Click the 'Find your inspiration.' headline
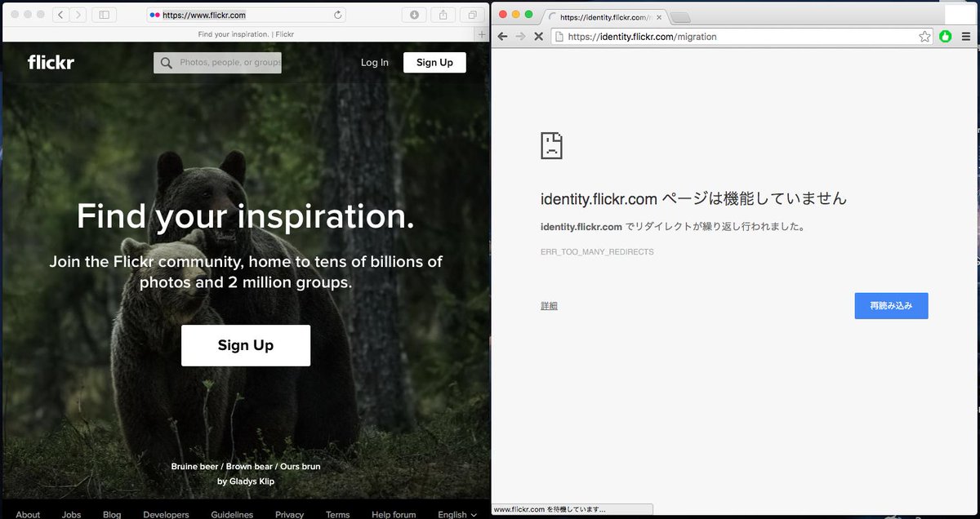 point(246,216)
